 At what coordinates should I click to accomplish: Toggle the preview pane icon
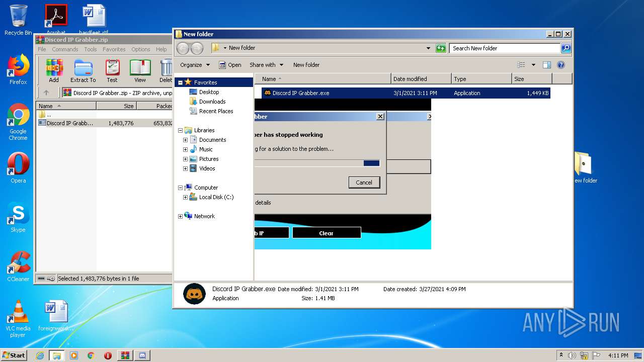tap(547, 65)
